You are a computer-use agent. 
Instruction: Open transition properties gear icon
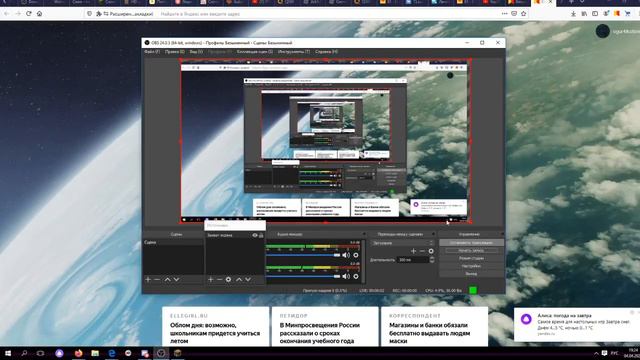pyautogui.click(x=431, y=251)
